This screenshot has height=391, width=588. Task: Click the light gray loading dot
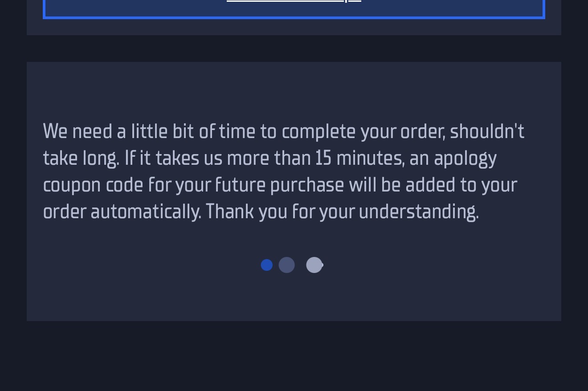pos(314,265)
